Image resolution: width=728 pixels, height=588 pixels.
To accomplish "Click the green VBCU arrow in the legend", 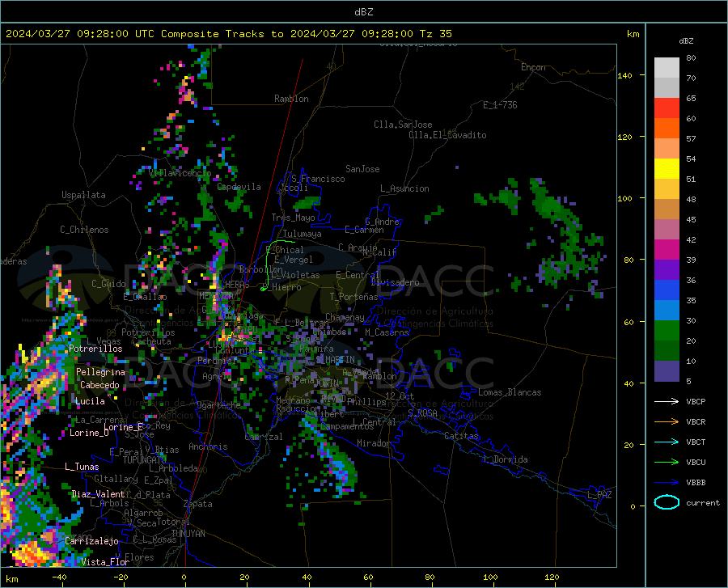I will click(667, 463).
